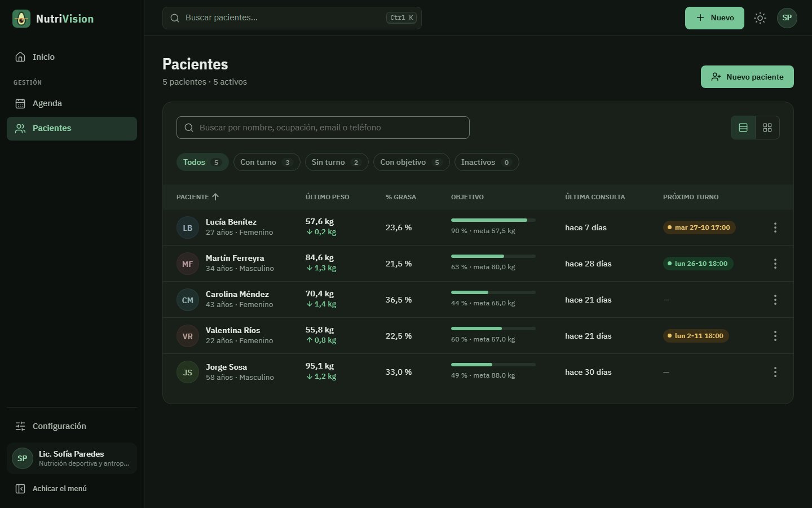Viewport: 812px width, 508px height.
Task: Focus the top Buscar pacientes search field
Action: pos(292,18)
